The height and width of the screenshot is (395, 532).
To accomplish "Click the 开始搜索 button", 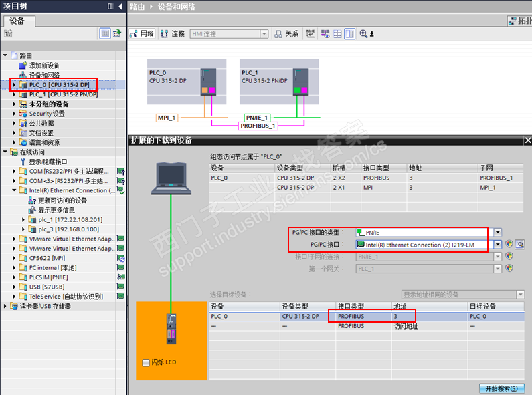I will (x=502, y=388).
